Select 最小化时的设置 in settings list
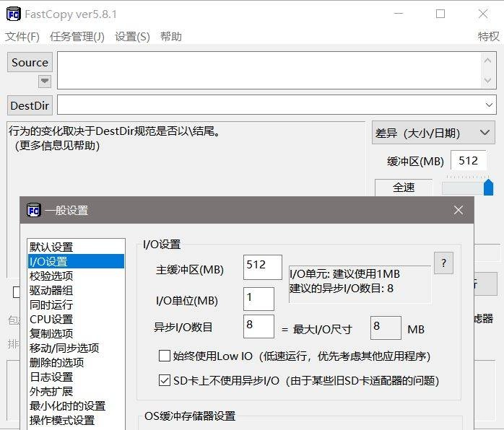 point(77,406)
